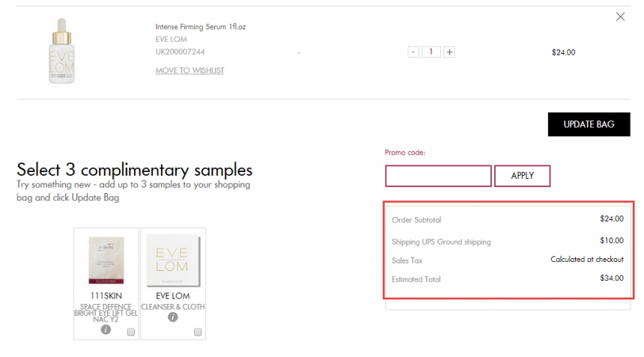
Task: Click the Estimated Total amount $34.00
Action: (x=612, y=278)
